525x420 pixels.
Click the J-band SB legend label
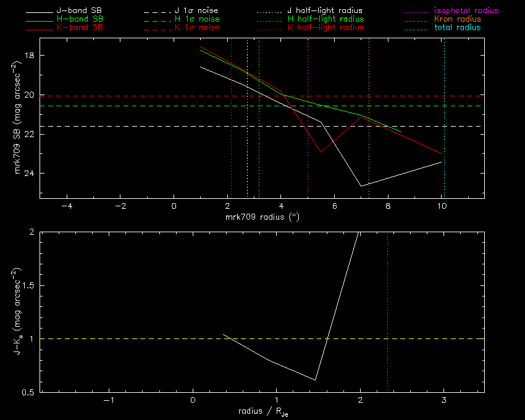click(x=80, y=11)
